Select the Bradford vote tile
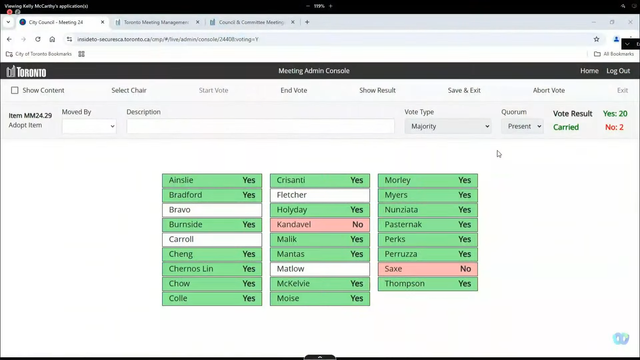 pos(212,195)
